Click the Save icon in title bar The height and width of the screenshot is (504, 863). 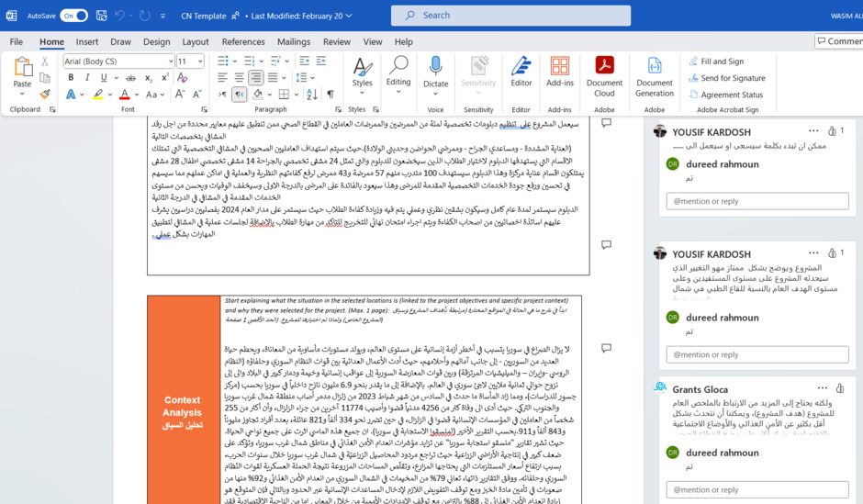tap(102, 16)
